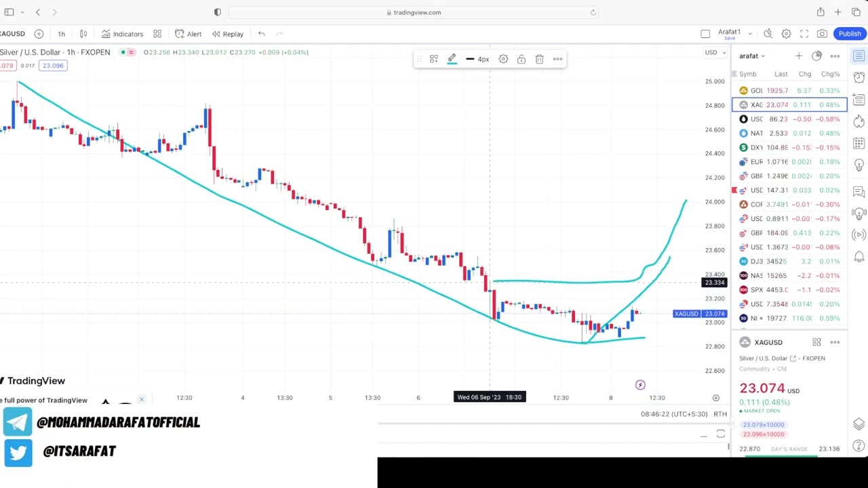
Task: Select the DJ3 watchlist row
Action: coord(789,261)
